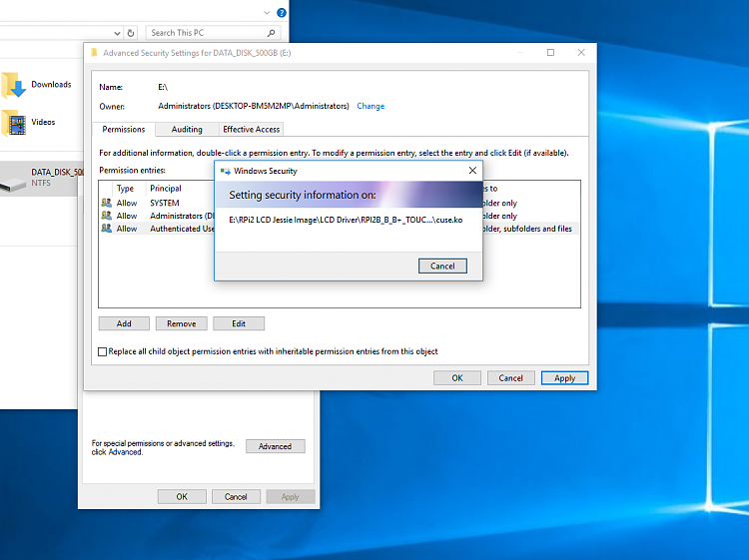Click the Authenticated Users entry user-group icon

107,229
